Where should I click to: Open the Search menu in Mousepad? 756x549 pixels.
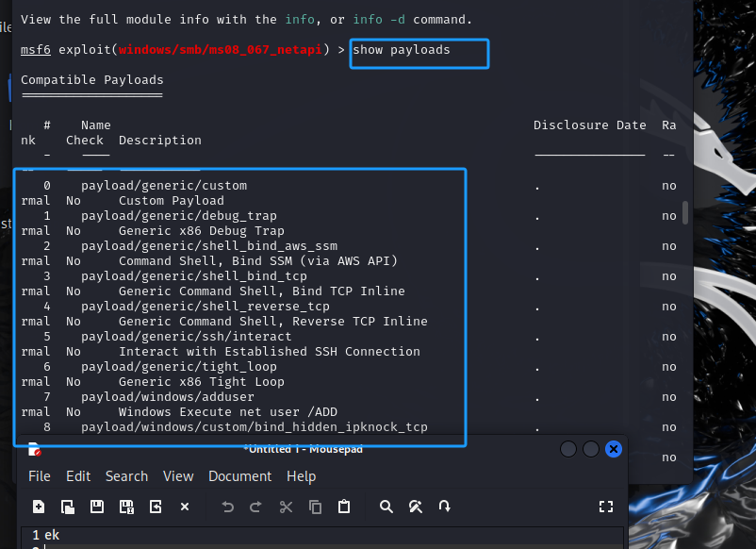pos(126,476)
